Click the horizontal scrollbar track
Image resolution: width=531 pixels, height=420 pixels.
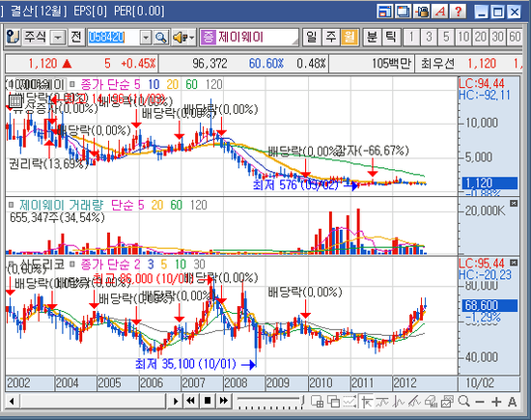click(x=93, y=402)
